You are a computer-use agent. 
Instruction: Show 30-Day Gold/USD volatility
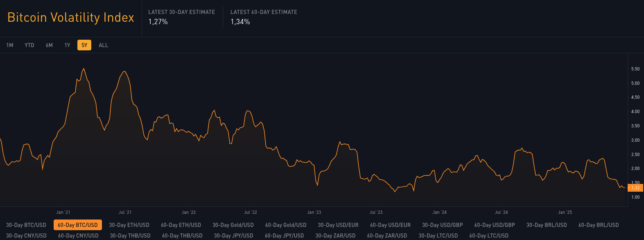coord(233,225)
